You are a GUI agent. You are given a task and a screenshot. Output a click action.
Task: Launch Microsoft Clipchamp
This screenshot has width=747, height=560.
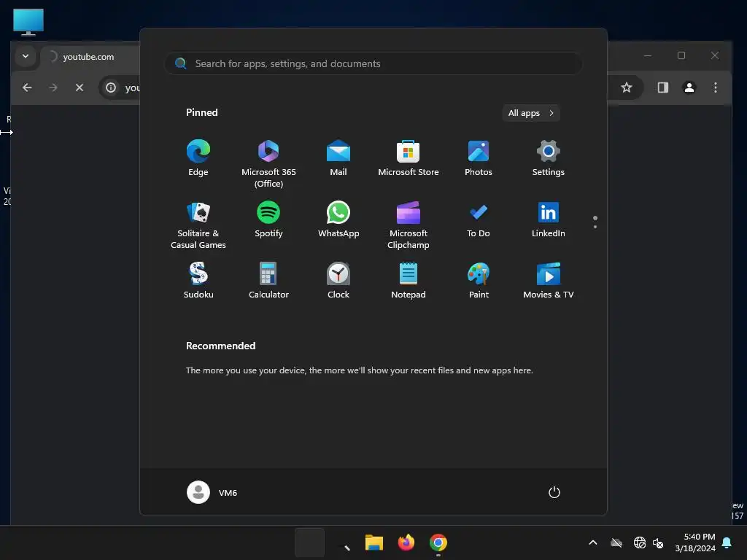409,225
